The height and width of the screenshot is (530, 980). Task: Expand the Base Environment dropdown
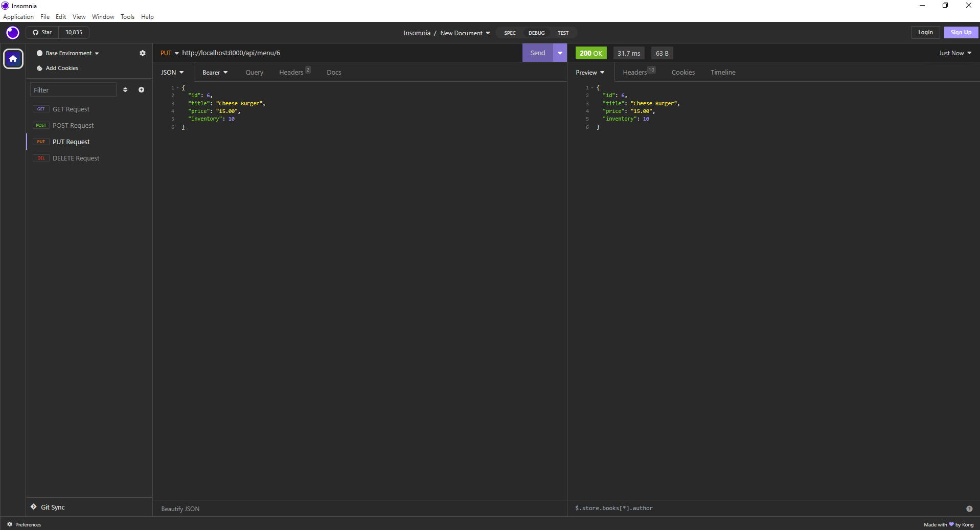[68, 53]
